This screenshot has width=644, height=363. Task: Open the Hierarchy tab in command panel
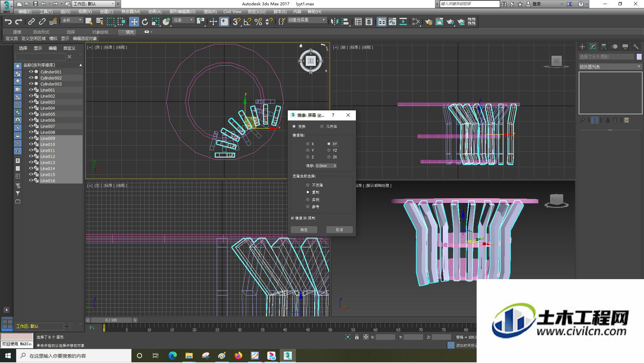point(604,47)
